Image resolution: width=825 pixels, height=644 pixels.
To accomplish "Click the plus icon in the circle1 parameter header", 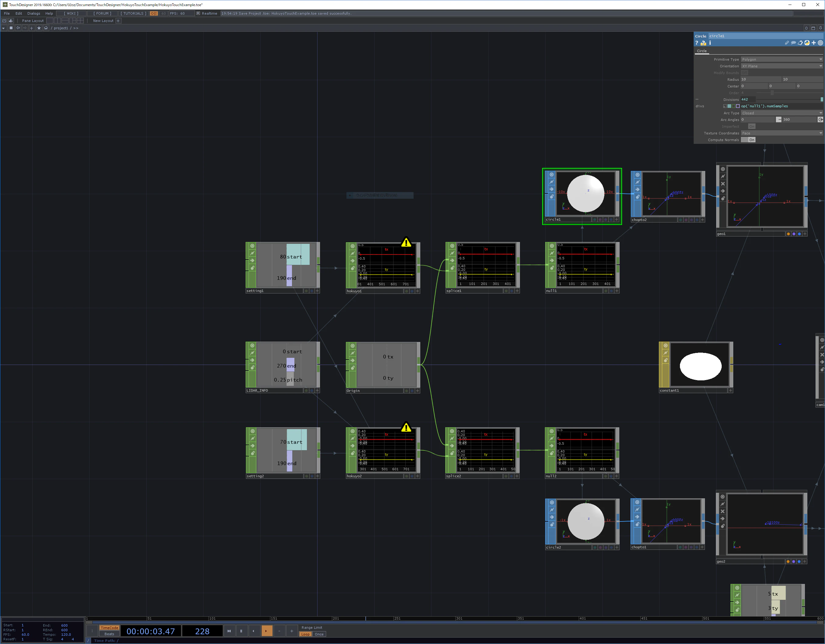I will click(x=814, y=43).
